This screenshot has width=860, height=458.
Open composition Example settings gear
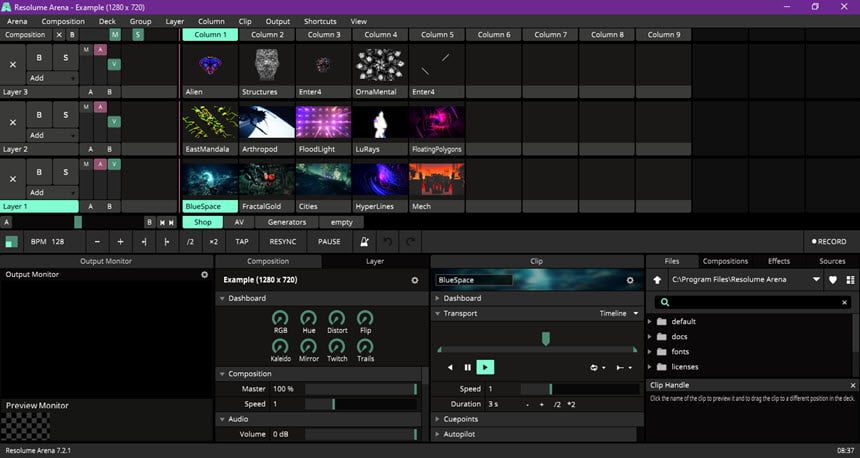point(415,280)
